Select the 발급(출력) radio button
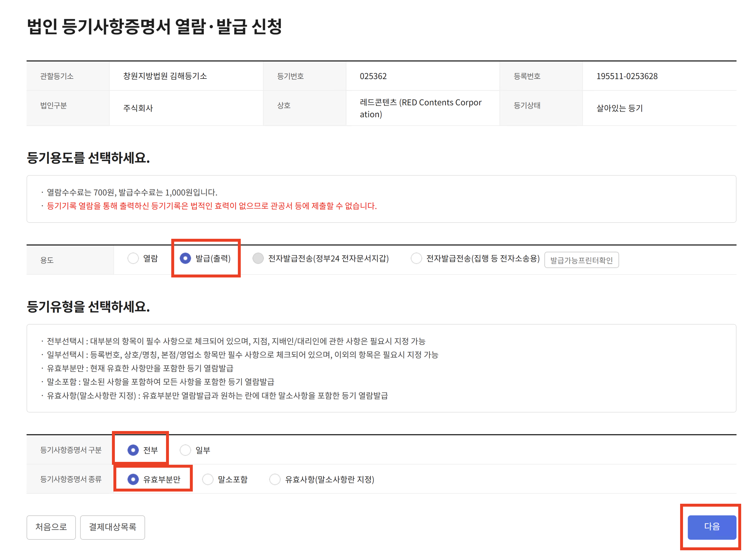Screen dimensions: 756x559 pyautogui.click(x=185, y=259)
